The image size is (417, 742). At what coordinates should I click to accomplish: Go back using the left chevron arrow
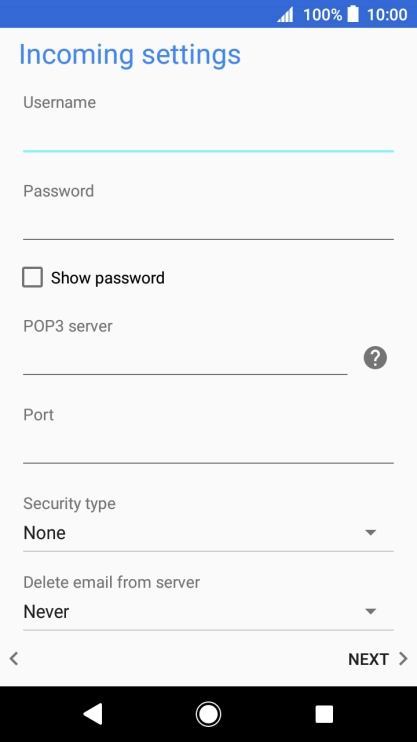coord(14,659)
